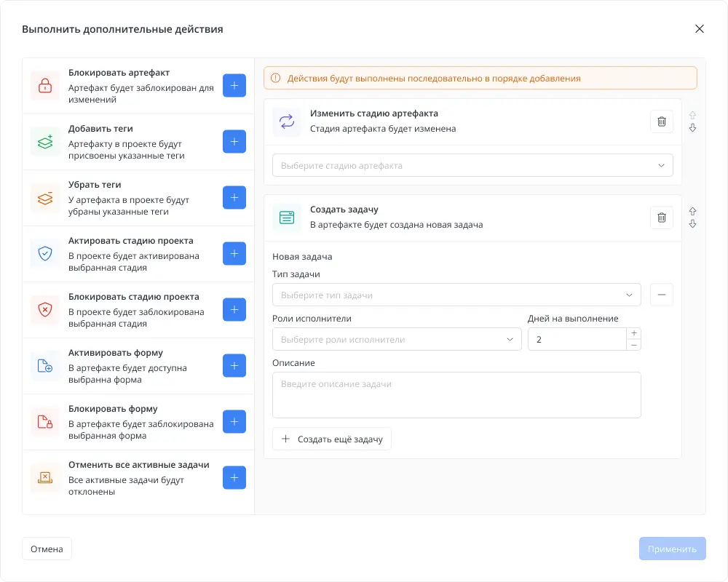Click the cancel-tasks icon of Отменить все задачи

click(45, 477)
